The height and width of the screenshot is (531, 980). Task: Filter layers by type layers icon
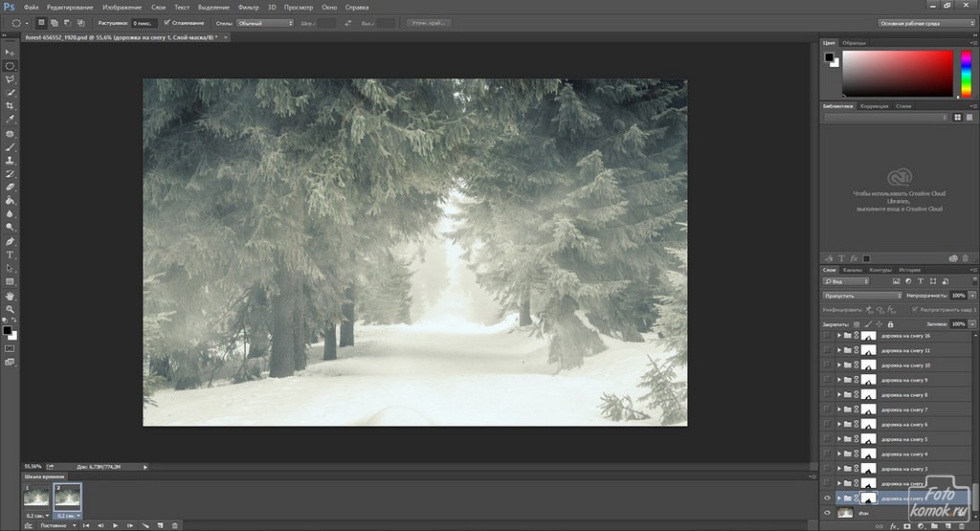[x=921, y=281]
